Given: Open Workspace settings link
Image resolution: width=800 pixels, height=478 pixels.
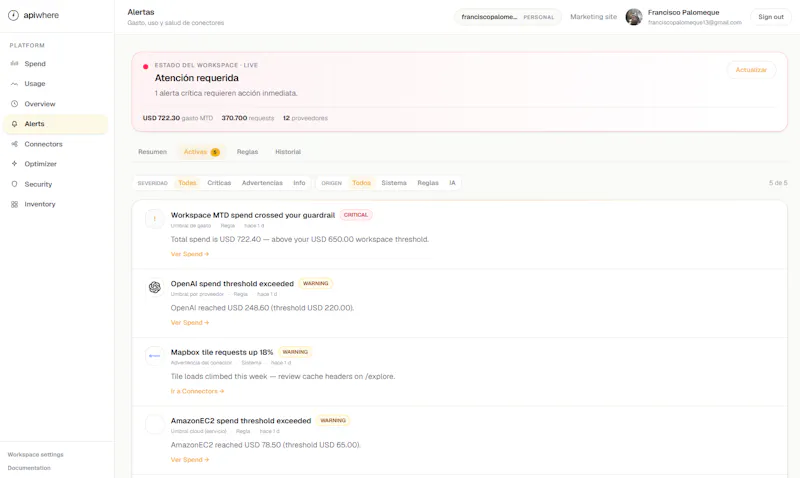Looking at the screenshot, I should tap(36, 455).
